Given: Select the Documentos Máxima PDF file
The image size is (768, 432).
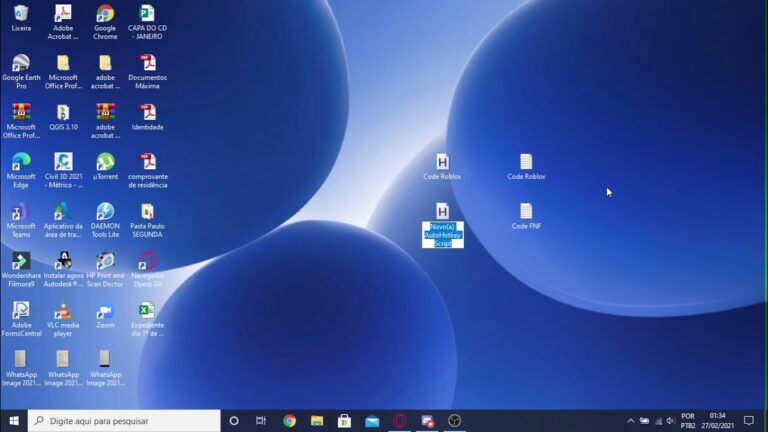Looking at the screenshot, I should (147, 63).
